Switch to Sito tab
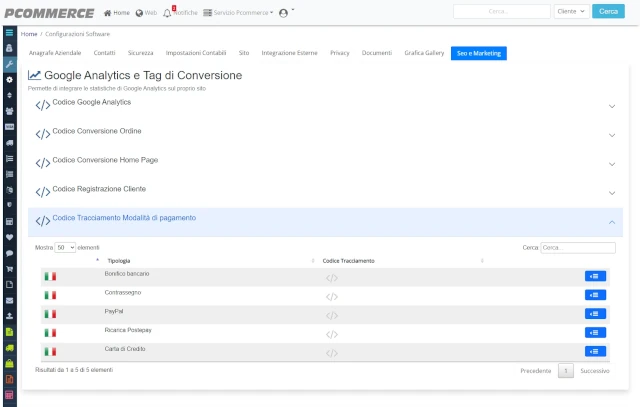640x407 pixels. tap(244, 53)
